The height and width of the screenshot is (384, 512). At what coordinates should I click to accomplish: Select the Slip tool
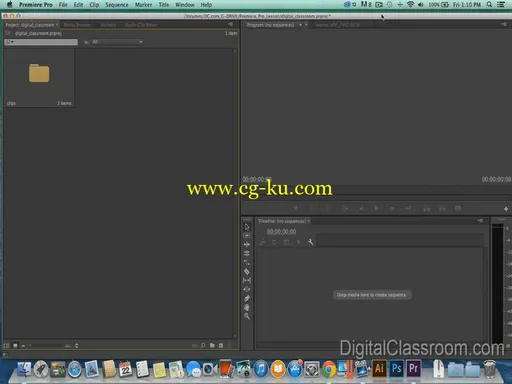click(x=247, y=280)
